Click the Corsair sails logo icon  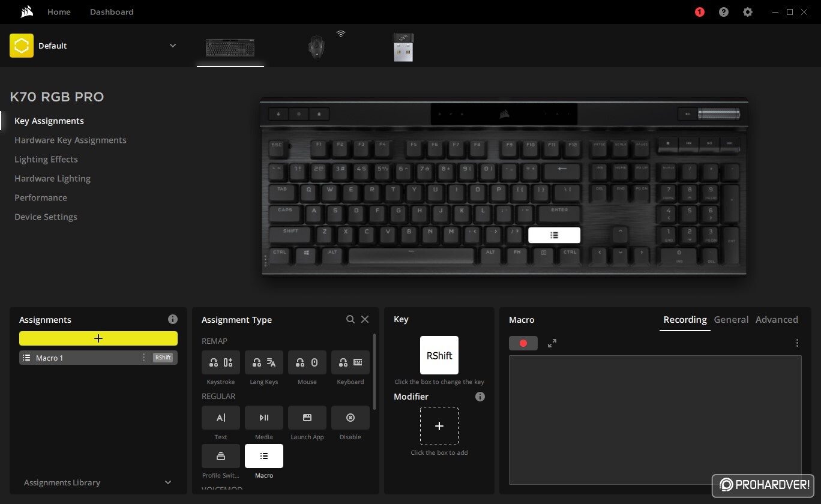point(26,11)
